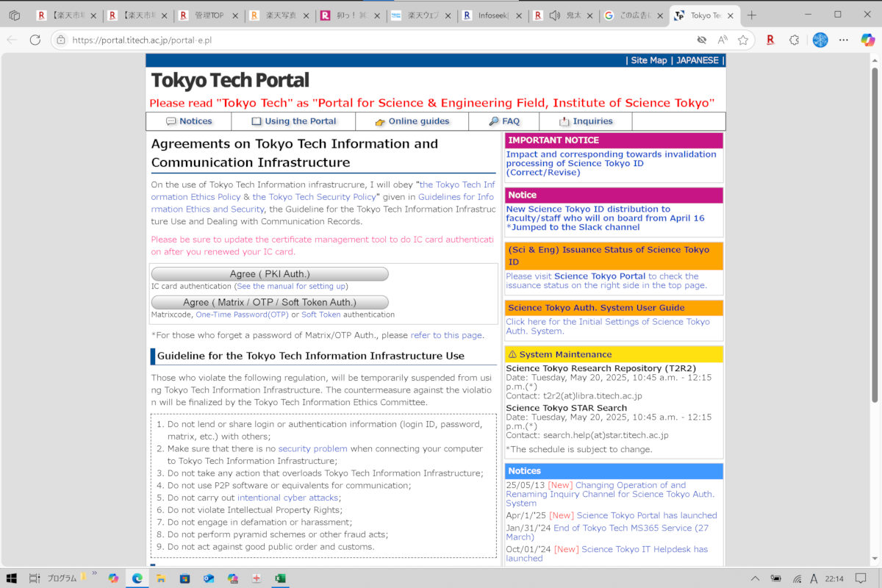Open the intentional cyber attacks link

click(x=287, y=498)
